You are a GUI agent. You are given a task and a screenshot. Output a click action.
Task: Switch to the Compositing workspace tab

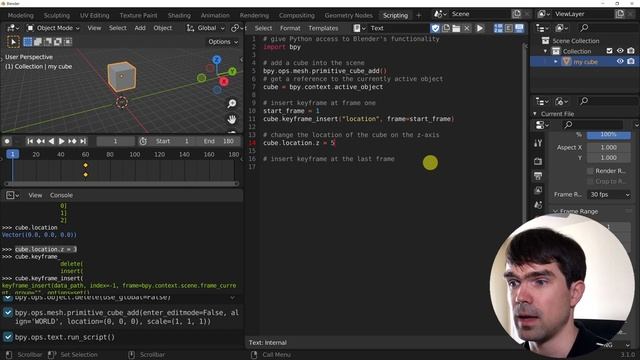(297, 16)
